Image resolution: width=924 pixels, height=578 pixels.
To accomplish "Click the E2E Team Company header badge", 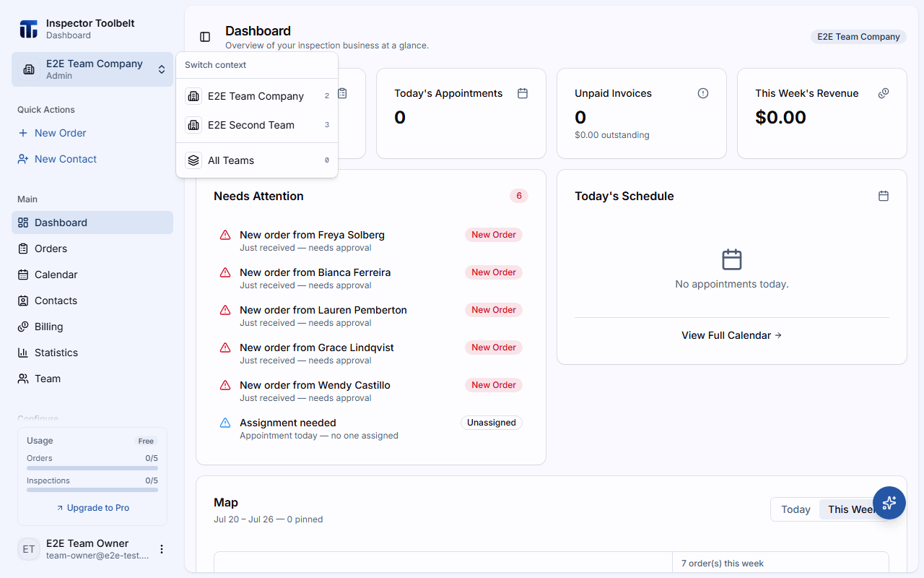I will tap(858, 37).
